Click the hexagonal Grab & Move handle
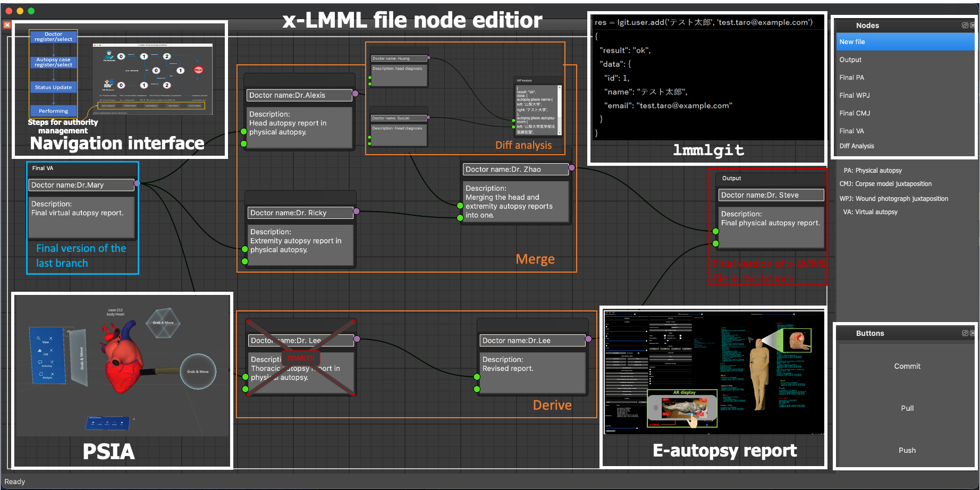Viewport: 980px width, 490px height. [x=163, y=323]
